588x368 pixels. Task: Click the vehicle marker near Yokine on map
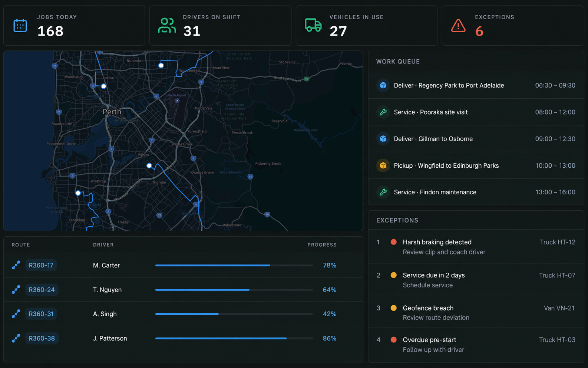pos(104,86)
